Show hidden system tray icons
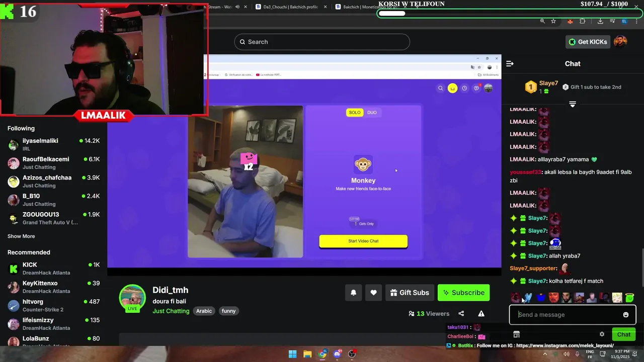This screenshot has height=362, width=644. [545, 354]
